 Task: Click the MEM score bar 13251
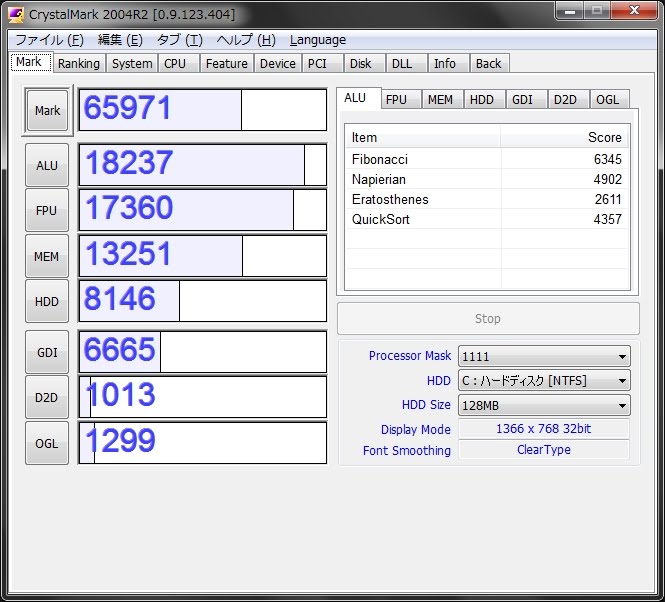click(x=203, y=256)
